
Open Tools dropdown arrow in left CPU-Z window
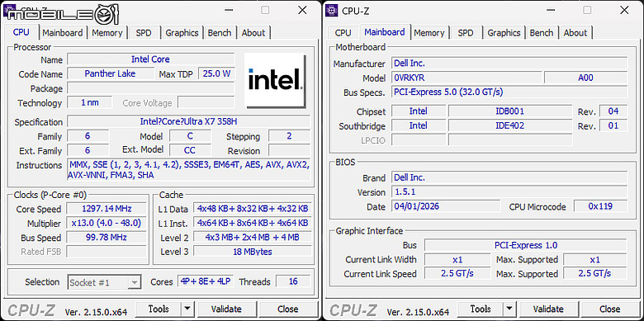coord(187,309)
